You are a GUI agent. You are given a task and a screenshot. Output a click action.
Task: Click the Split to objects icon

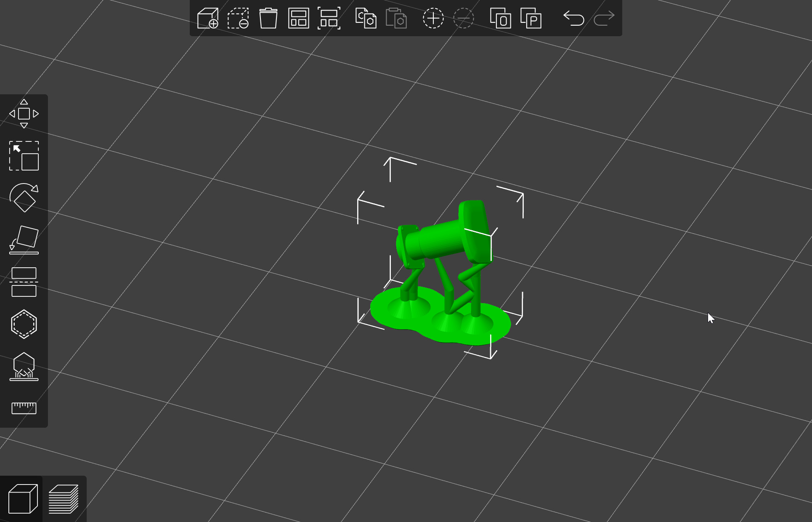point(500,19)
